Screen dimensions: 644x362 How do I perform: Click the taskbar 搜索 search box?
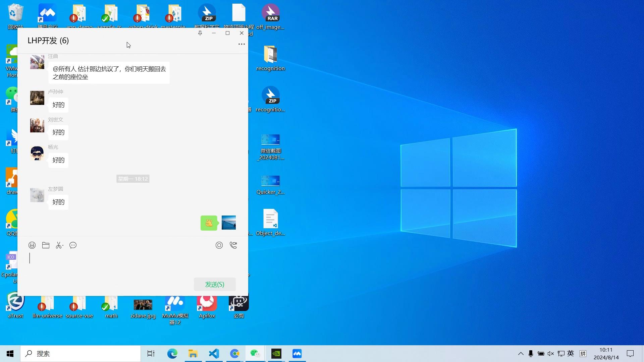coord(80,354)
